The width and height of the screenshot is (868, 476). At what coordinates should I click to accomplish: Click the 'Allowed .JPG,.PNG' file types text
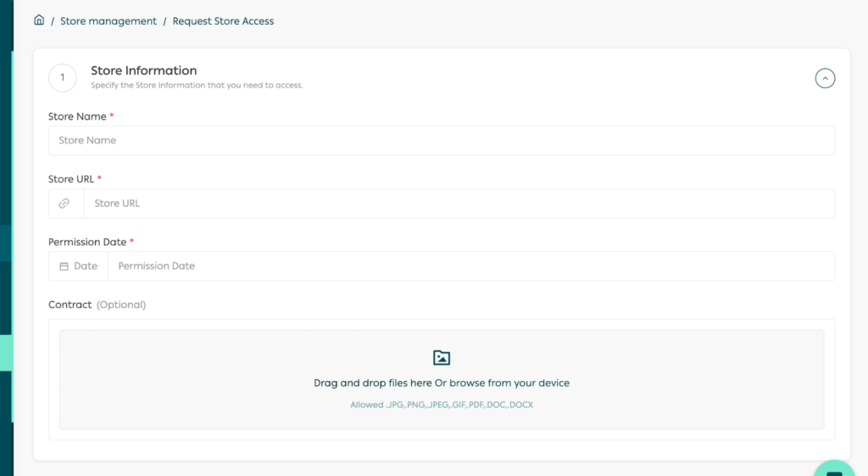(x=441, y=405)
